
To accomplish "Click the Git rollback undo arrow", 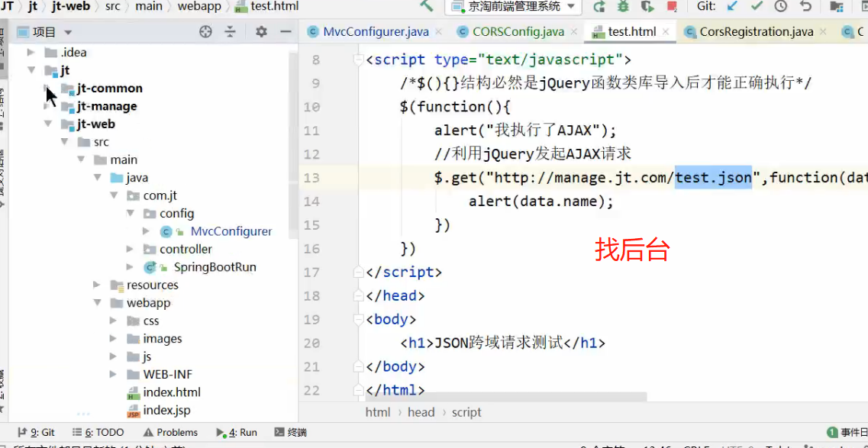I will click(x=805, y=7).
